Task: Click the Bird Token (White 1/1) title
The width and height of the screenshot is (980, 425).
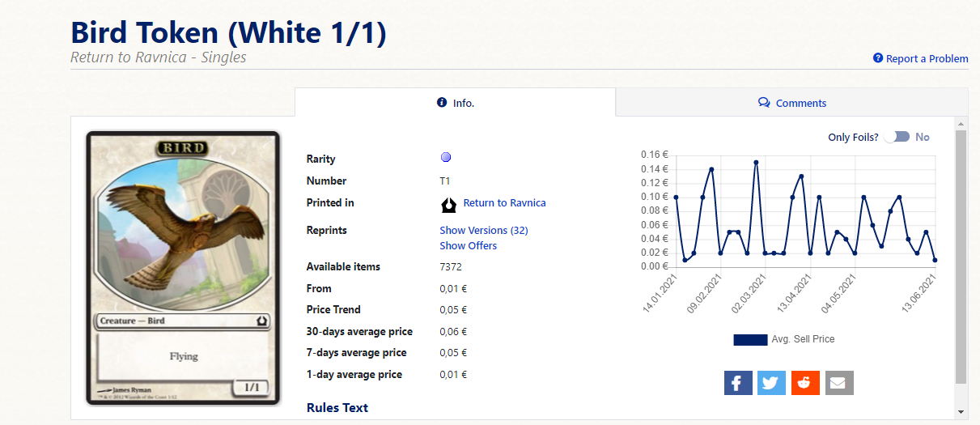Action: (x=229, y=32)
